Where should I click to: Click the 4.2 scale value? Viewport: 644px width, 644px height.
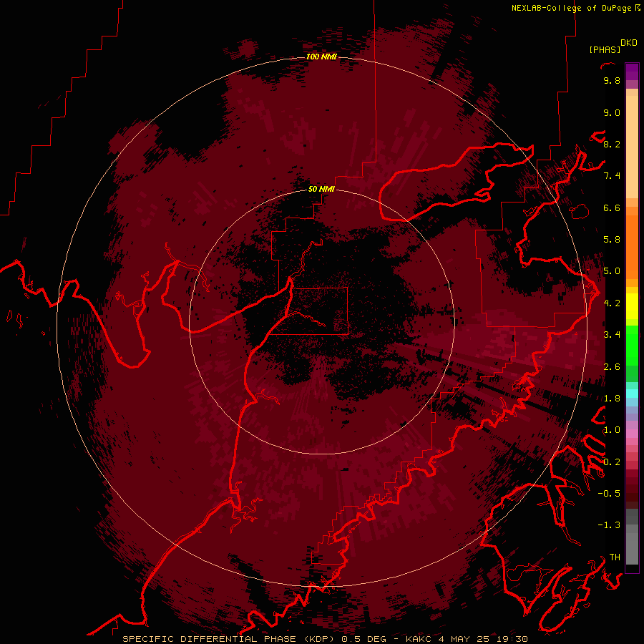tap(612, 303)
